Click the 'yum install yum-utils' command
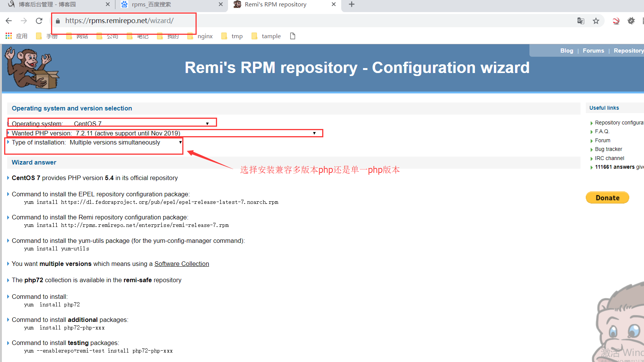 tap(57, 249)
